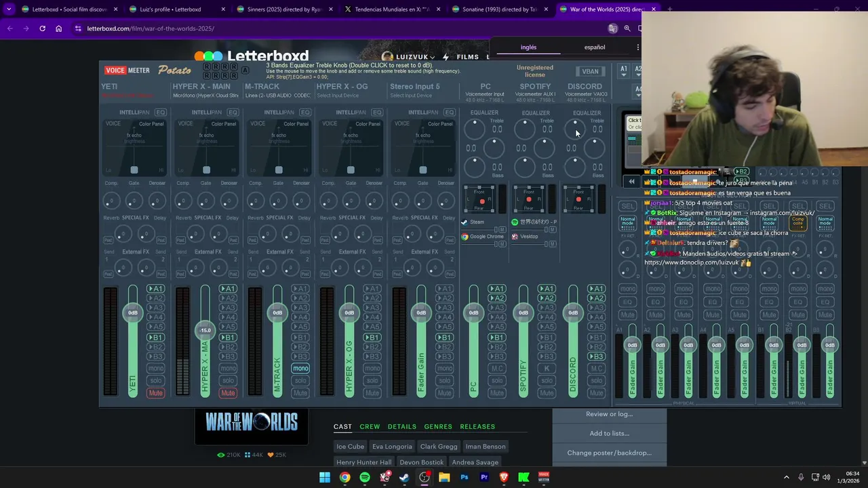Unmute the YETI strip
Screen dimensions: 868x488
[x=156, y=393]
